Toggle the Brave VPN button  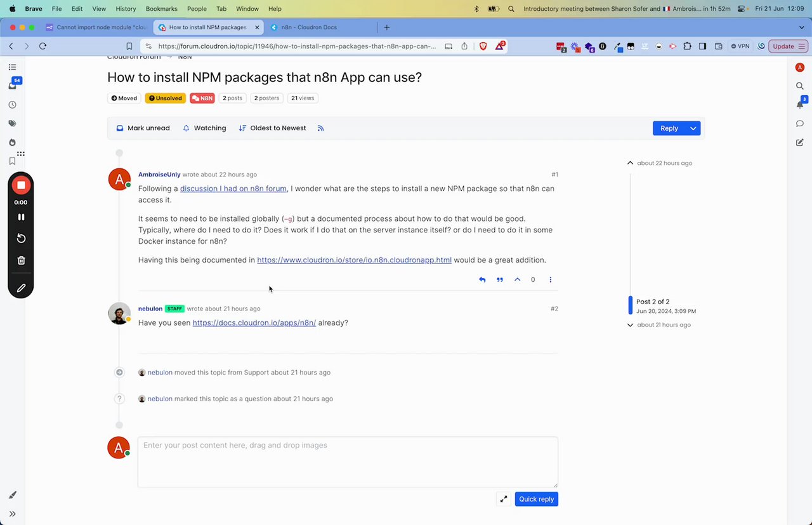point(740,46)
